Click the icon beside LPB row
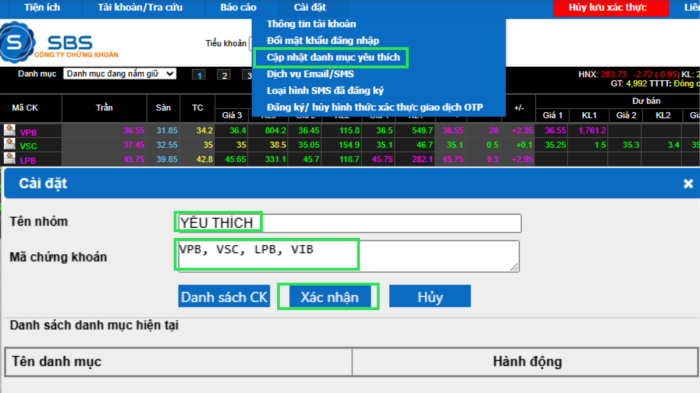This screenshot has width=700, height=393. [9, 158]
